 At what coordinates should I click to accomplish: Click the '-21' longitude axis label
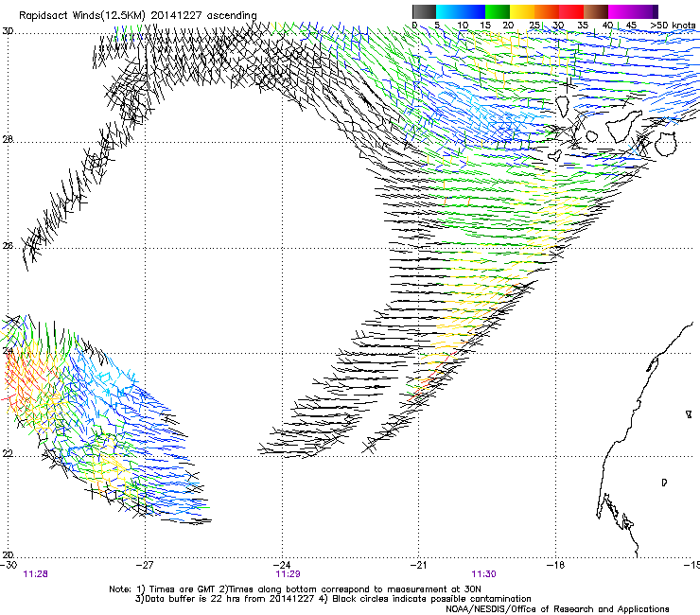pyautogui.click(x=418, y=565)
